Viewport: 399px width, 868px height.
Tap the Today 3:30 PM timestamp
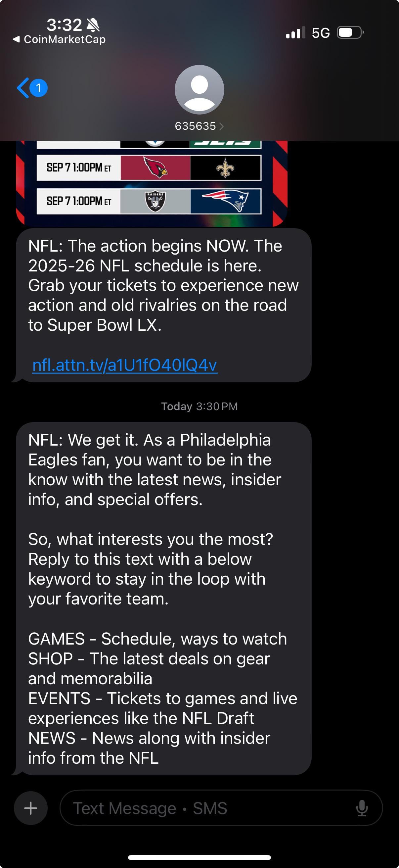coord(199,407)
